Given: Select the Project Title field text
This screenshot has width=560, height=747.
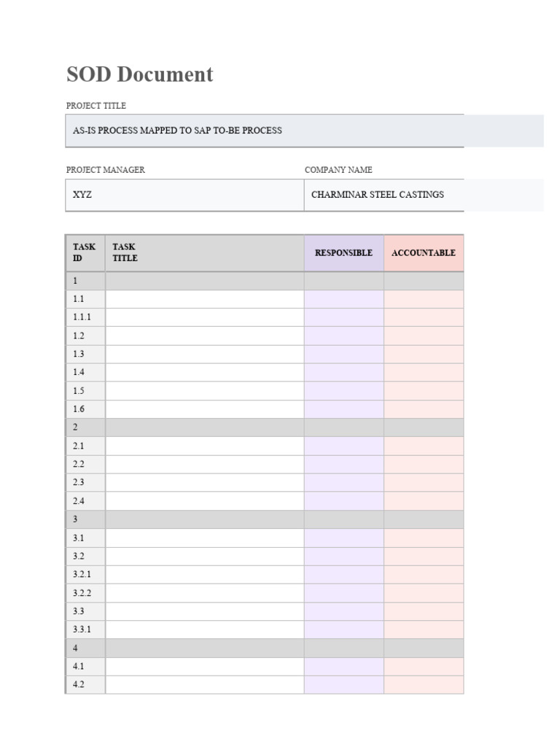Looking at the screenshot, I should click(177, 131).
